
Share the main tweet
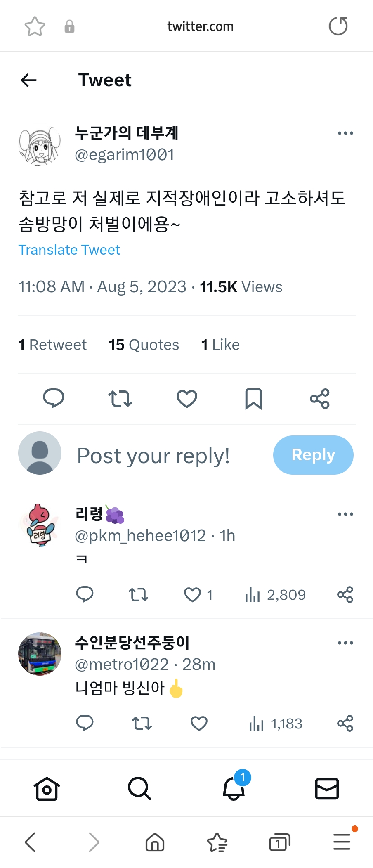coord(320,399)
